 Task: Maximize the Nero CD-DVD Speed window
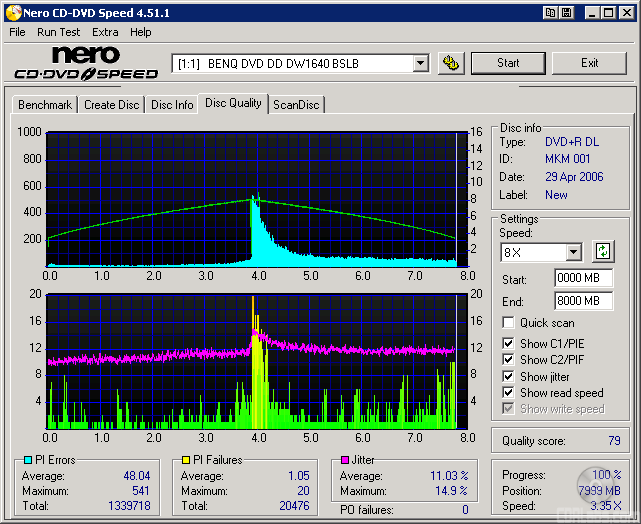coord(608,13)
